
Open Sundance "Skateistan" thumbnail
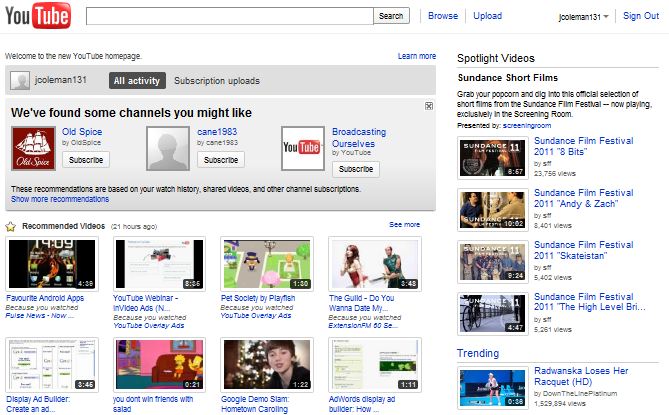493,262
